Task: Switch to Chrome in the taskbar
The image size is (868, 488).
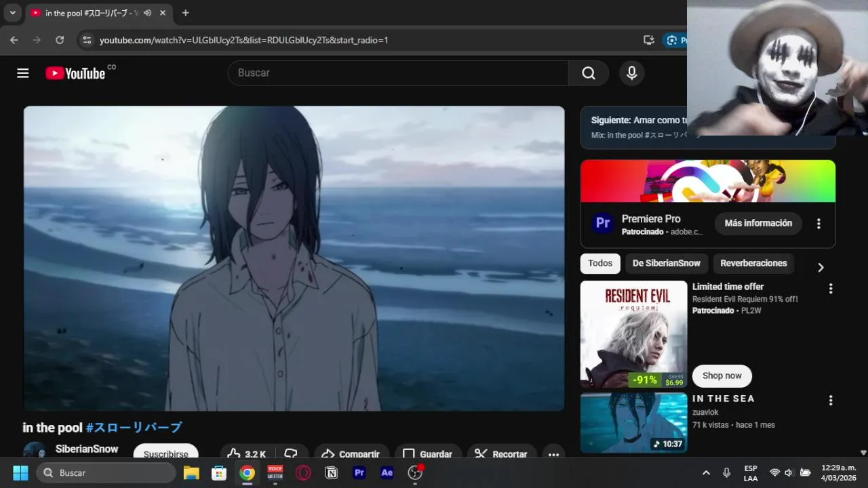Action: (x=247, y=473)
